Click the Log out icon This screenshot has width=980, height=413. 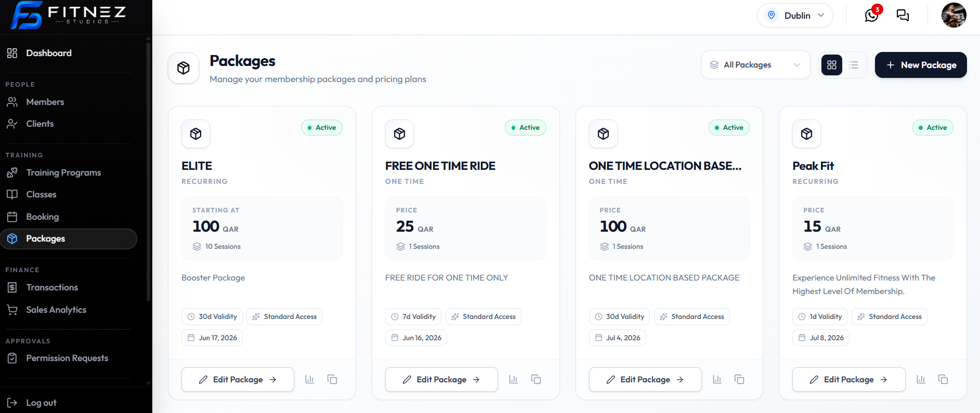12,403
